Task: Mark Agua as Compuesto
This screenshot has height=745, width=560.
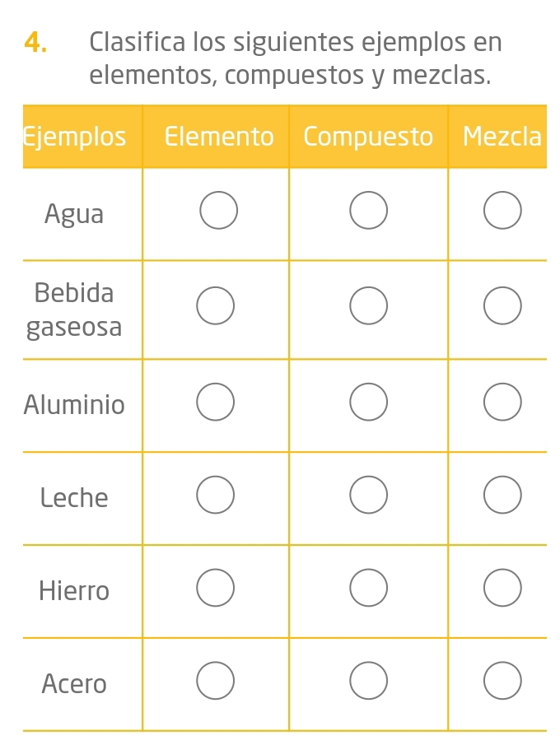Action: [x=368, y=211]
